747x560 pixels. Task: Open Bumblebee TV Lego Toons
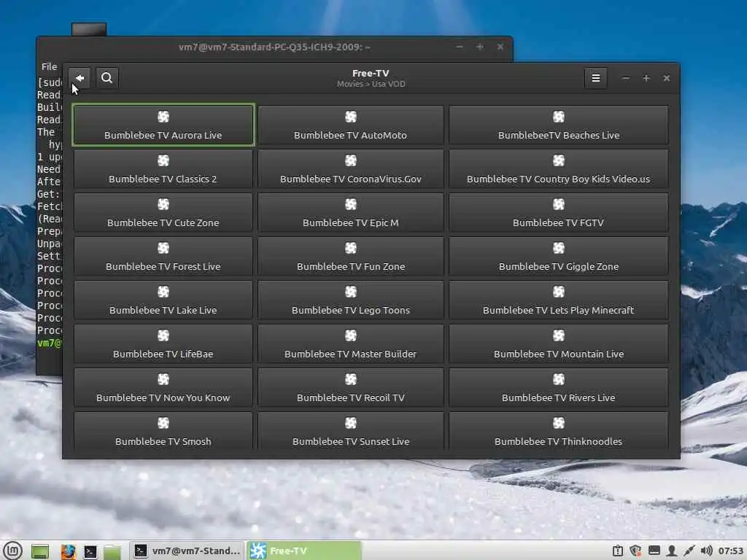(x=351, y=300)
